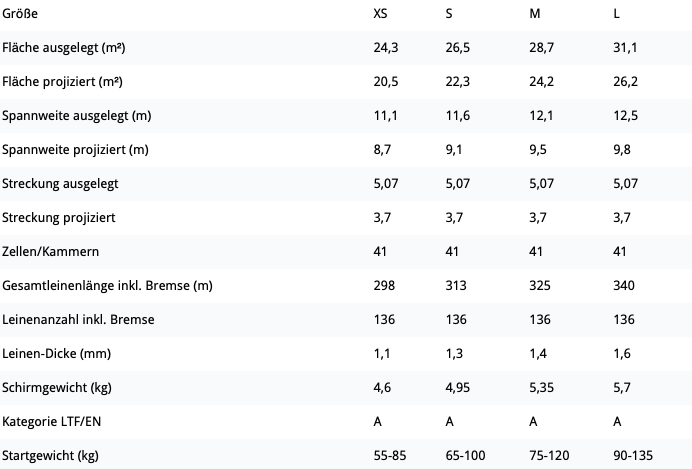Select the S size column header

(x=449, y=14)
